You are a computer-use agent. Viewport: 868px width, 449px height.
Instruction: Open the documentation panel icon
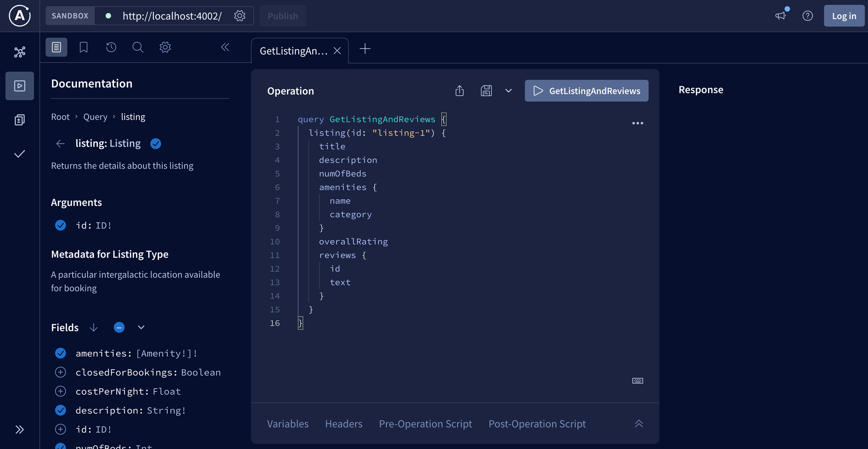(56, 47)
